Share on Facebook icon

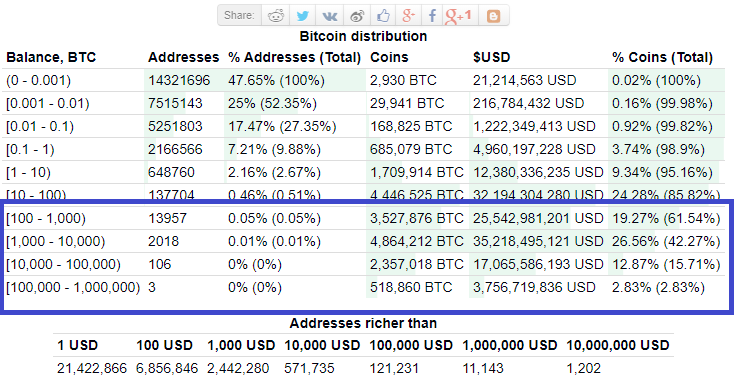click(x=432, y=16)
